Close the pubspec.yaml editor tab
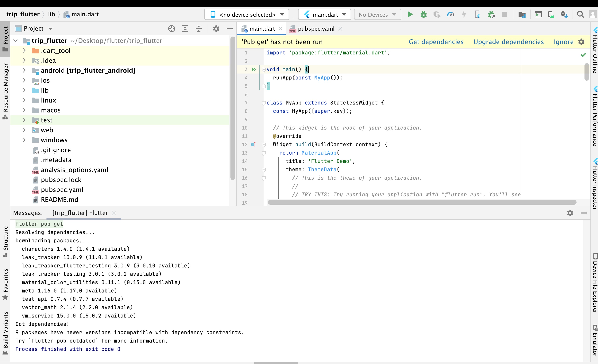The width and height of the screenshot is (598, 364). (x=340, y=29)
